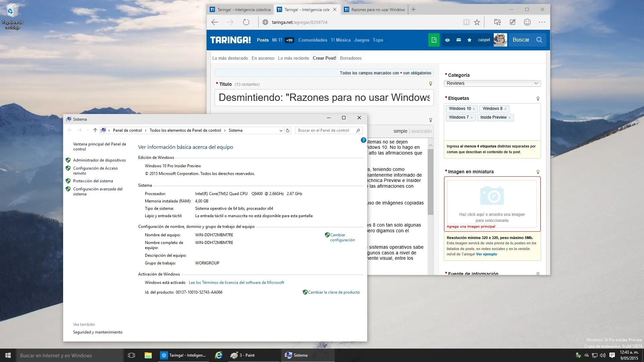Remove the Windows 7 tag
Image resolution: width=644 pixels, height=362 pixels.
tap(472, 118)
